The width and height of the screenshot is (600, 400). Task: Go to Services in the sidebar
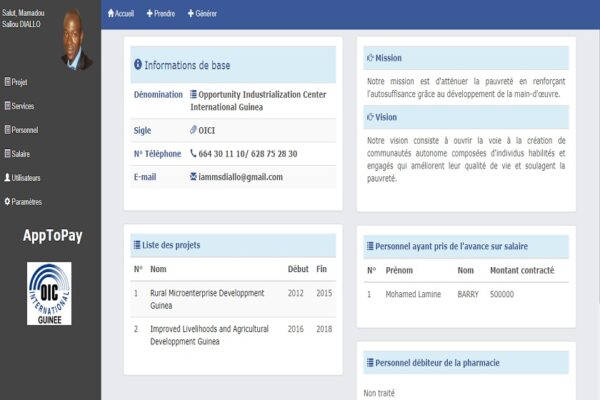[19, 106]
